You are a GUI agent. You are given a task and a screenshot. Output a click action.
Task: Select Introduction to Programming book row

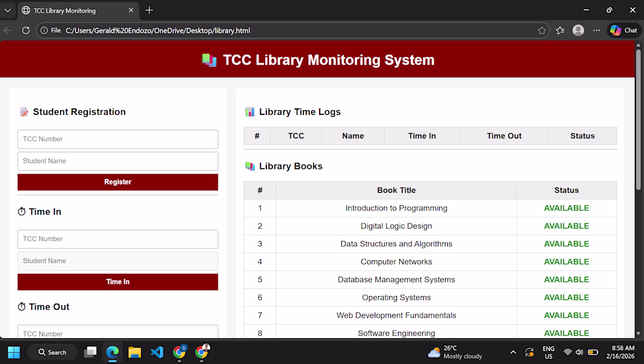pos(430,208)
